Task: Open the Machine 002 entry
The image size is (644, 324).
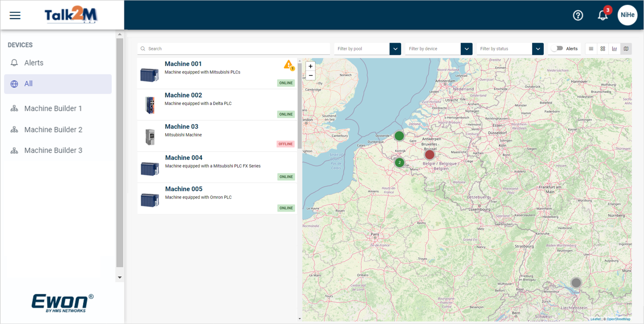Action: [x=217, y=105]
